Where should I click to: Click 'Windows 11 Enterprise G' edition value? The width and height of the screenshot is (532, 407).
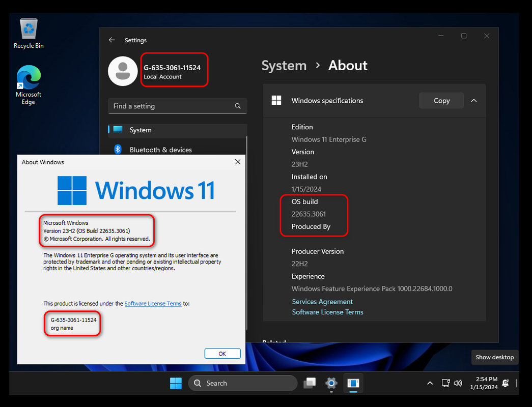[x=329, y=139]
